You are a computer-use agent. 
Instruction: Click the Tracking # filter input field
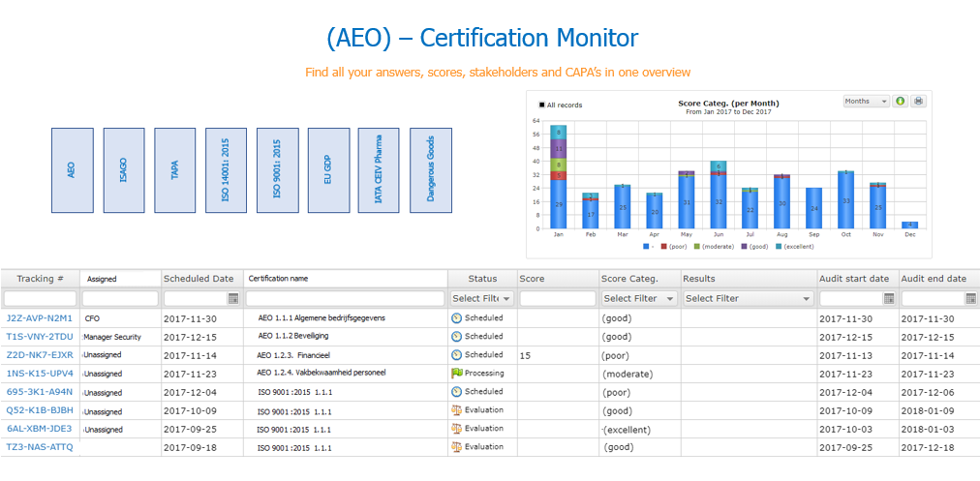pyautogui.click(x=41, y=299)
